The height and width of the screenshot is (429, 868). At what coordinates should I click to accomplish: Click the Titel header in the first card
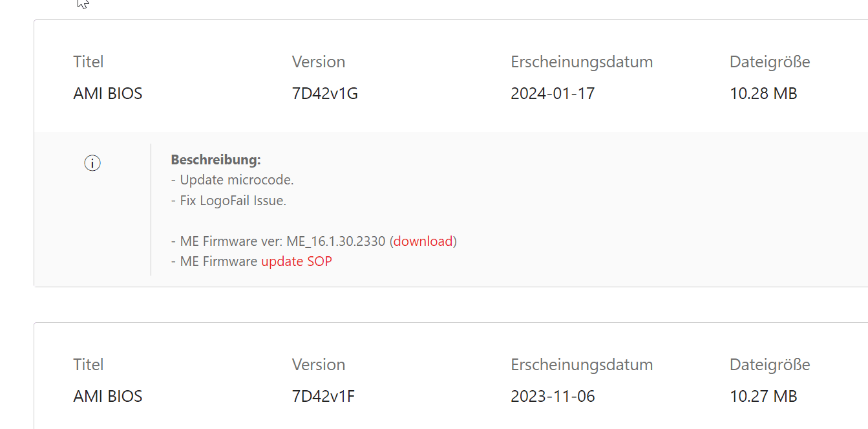[x=89, y=62]
